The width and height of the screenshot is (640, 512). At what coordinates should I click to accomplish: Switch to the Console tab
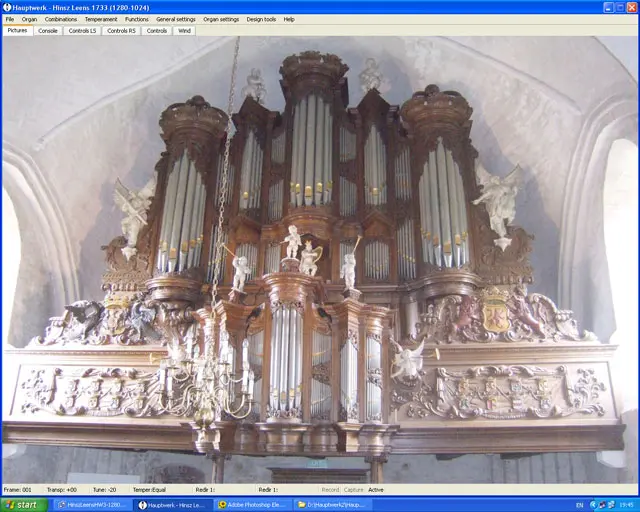(x=48, y=31)
